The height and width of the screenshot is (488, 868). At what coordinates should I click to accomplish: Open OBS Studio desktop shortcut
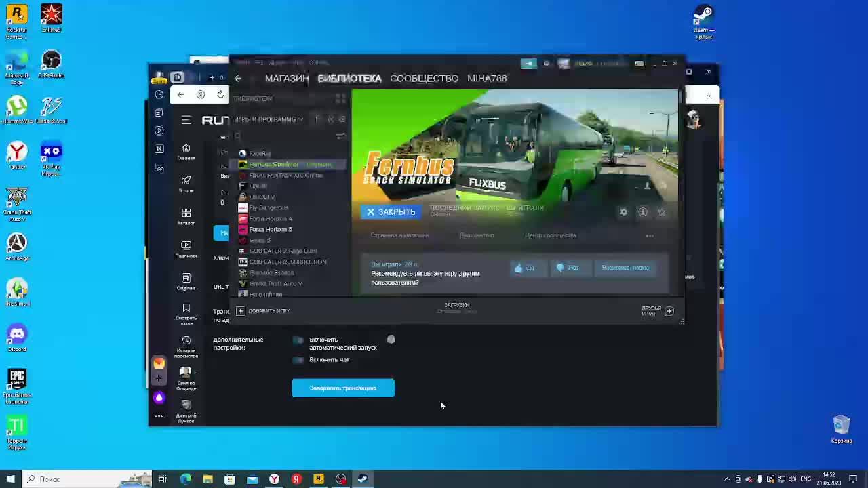pos(51,64)
